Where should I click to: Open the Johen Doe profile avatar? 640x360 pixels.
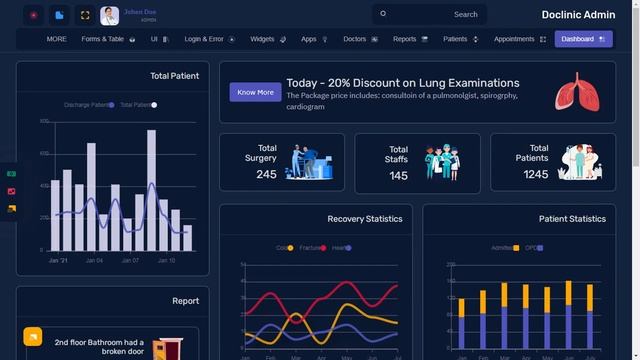pos(109,16)
